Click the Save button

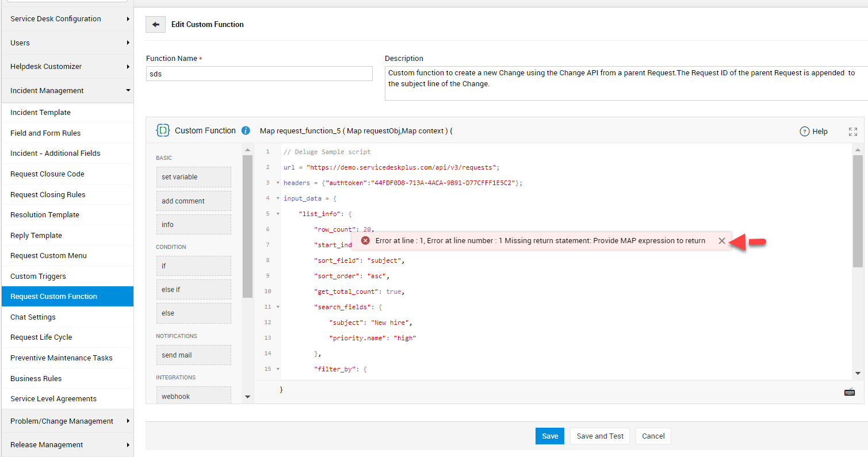point(549,436)
